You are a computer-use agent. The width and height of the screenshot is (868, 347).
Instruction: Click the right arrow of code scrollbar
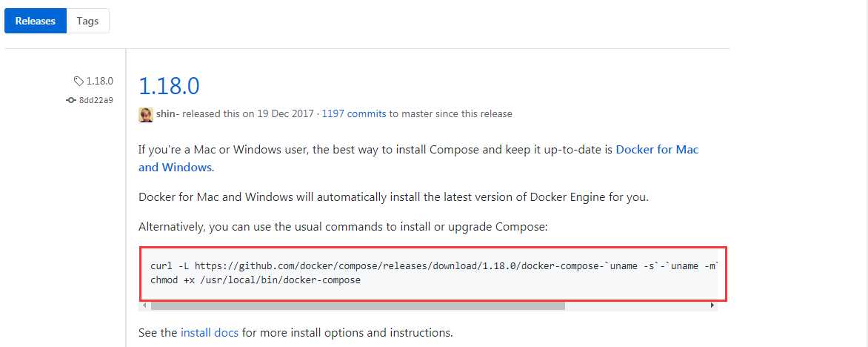pyautogui.click(x=712, y=305)
